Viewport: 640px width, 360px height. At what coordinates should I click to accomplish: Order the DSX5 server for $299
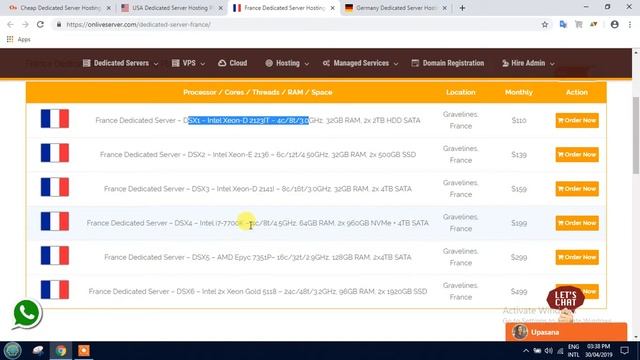577,258
